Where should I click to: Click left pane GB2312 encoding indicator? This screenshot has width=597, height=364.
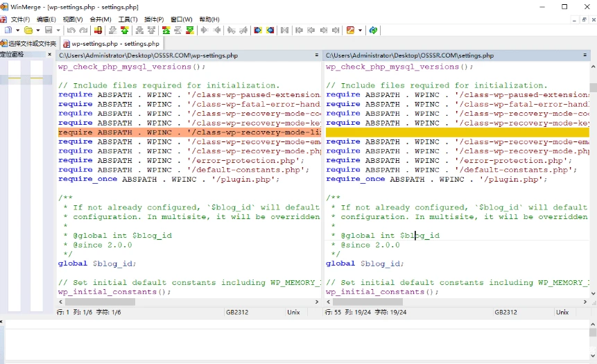pos(237,312)
